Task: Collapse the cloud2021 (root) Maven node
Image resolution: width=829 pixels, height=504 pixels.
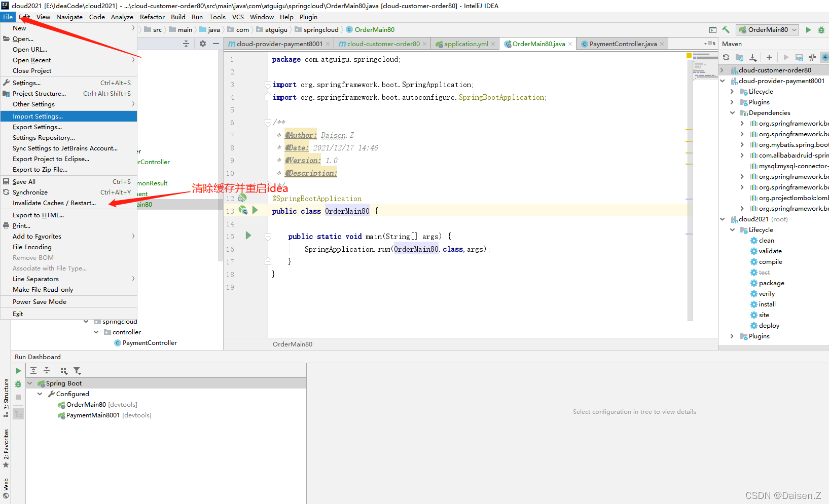Action: tap(723, 219)
